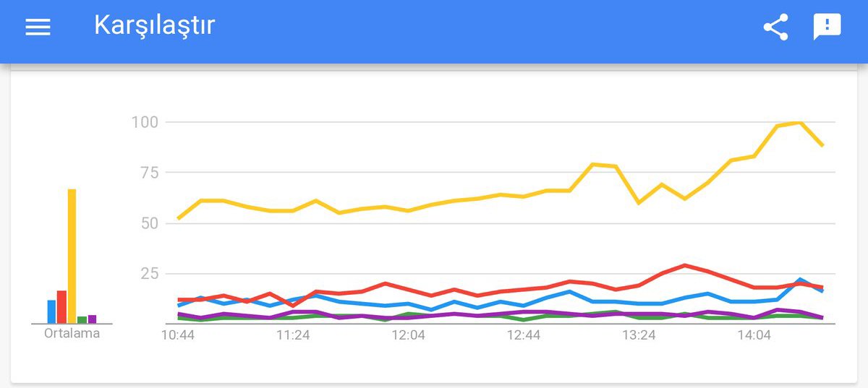Click the Ortalama label under bars
Viewport: 868px width, 388px height.
click(72, 334)
